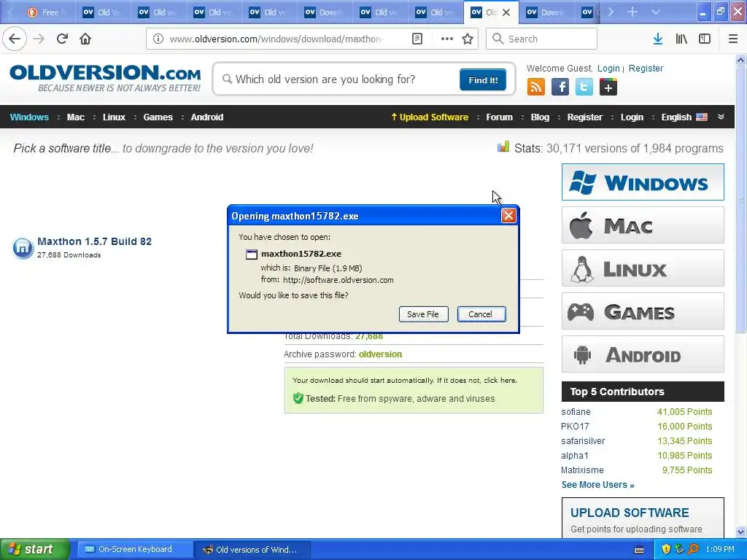This screenshot has height=560, width=747.
Task: Click the Forward arrow button
Action: 39,39
